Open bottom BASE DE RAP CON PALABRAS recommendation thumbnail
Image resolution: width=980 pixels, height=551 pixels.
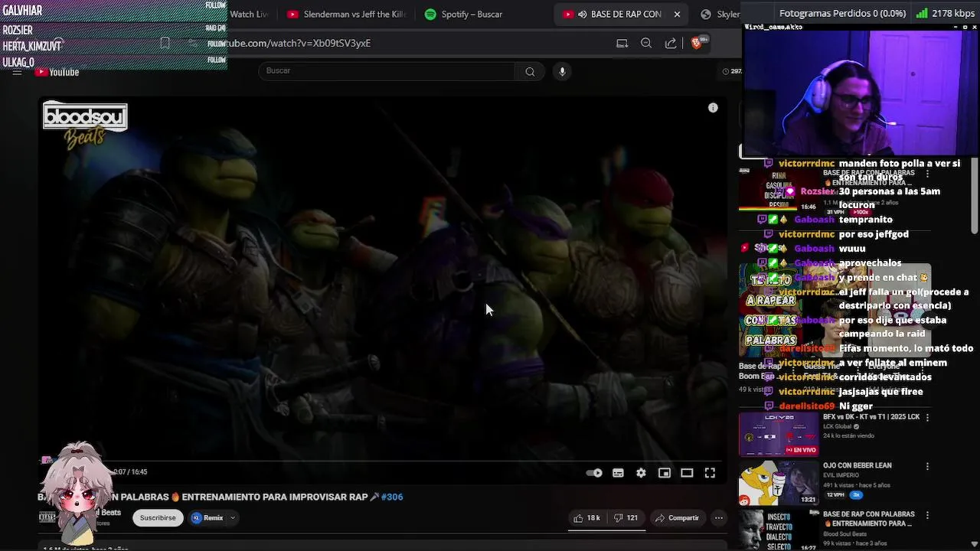click(779, 530)
